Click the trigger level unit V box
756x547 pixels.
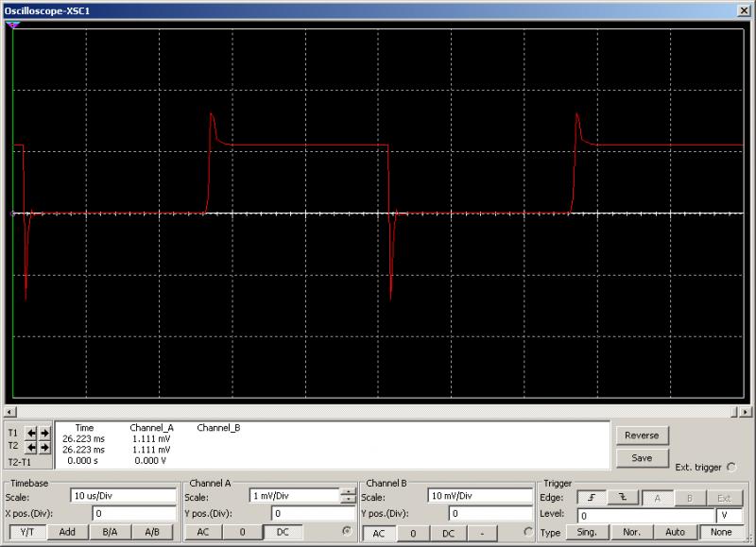tap(730, 516)
